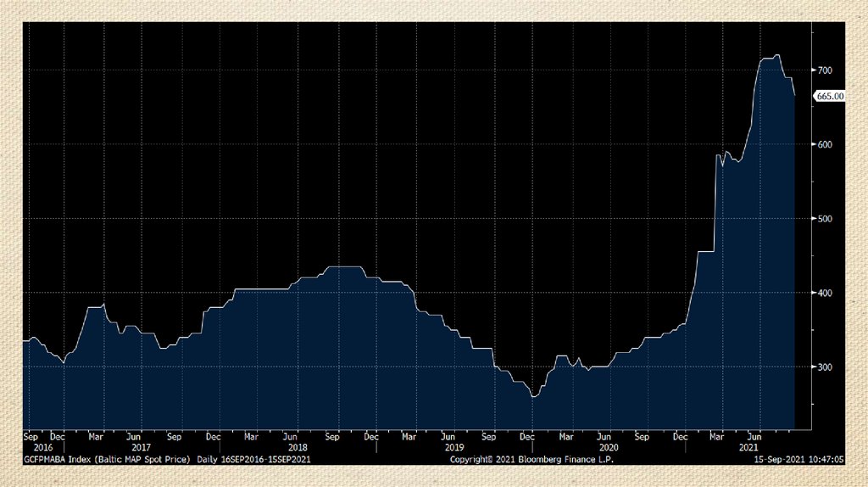Select the Sep 2016 month label
The width and height of the screenshot is (868, 487).
coord(31,437)
